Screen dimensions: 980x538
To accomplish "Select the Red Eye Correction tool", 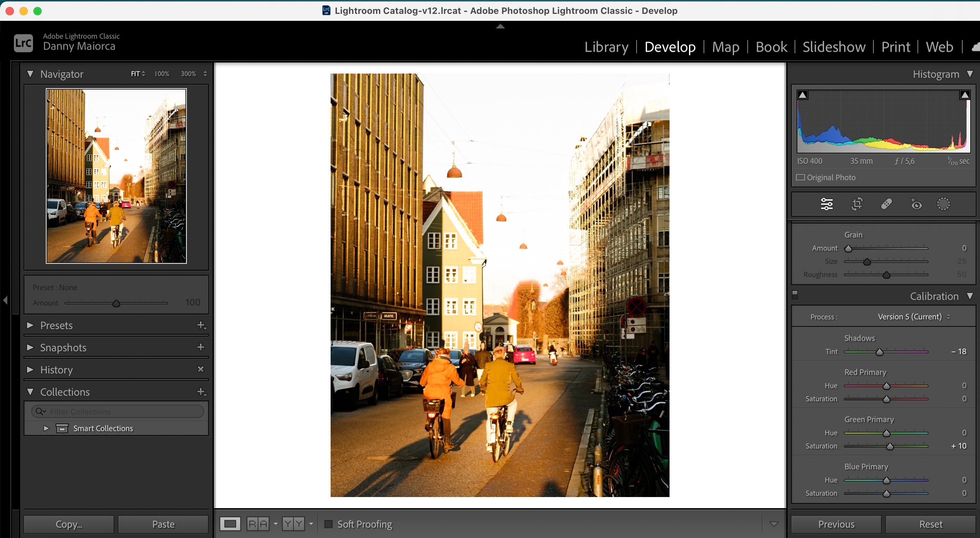I will tap(916, 204).
